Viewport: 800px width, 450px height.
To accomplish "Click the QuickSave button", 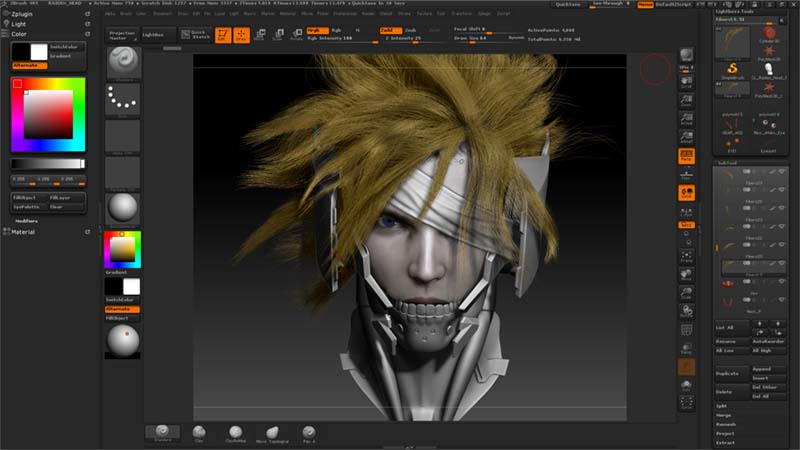I will (568, 4).
